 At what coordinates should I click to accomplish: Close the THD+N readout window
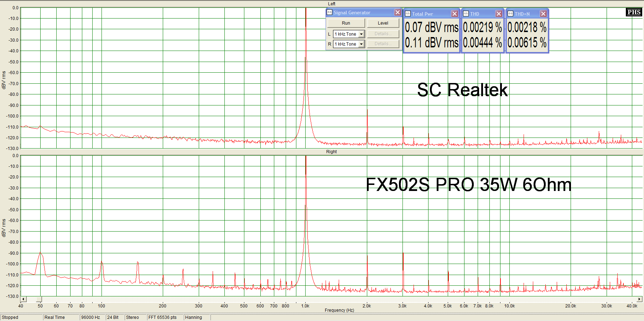pyautogui.click(x=543, y=14)
